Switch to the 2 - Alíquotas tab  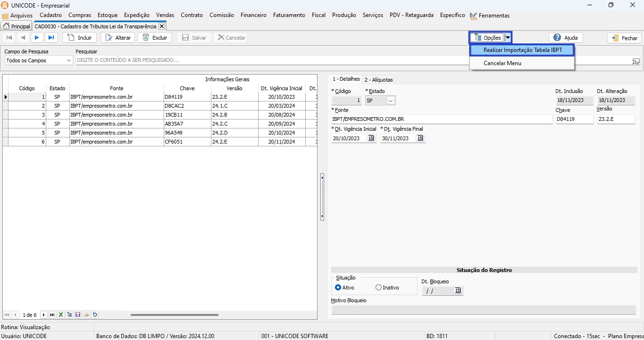click(x=378, y=80)
